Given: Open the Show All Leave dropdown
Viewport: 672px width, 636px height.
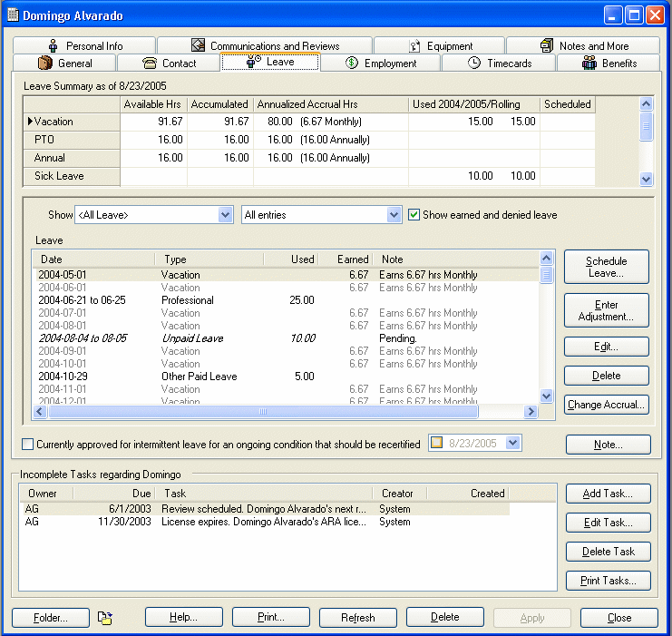Looking at the screenshot, I should (x=226, y=215).
